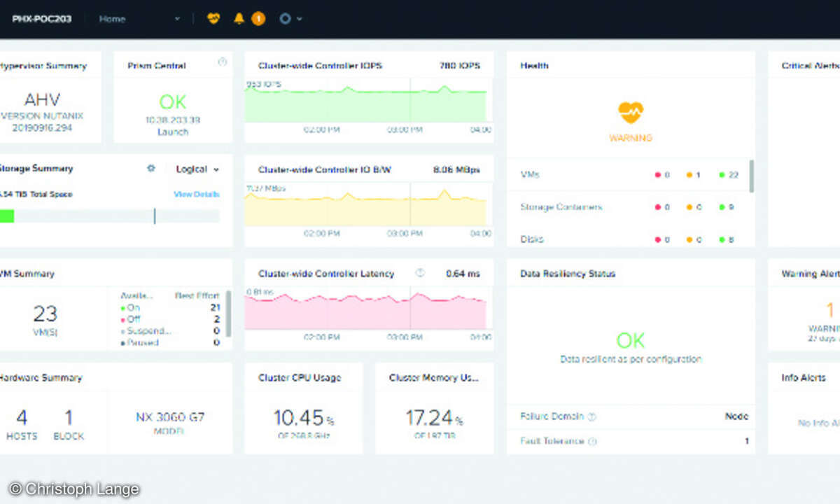The image size is (840, 504).
Task: Click the Cluster-wide Controller IOPS green chart
Action: tap(365, 103)
